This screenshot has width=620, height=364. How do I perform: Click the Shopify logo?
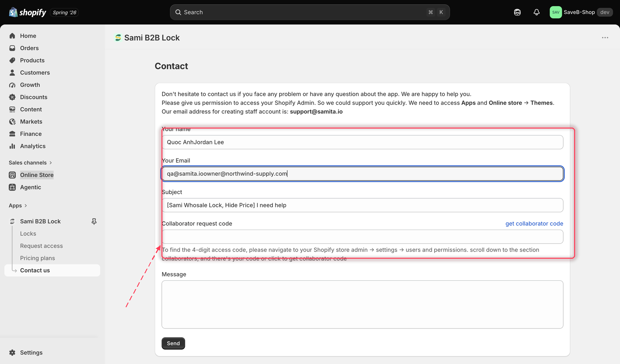tap(27, 12)
